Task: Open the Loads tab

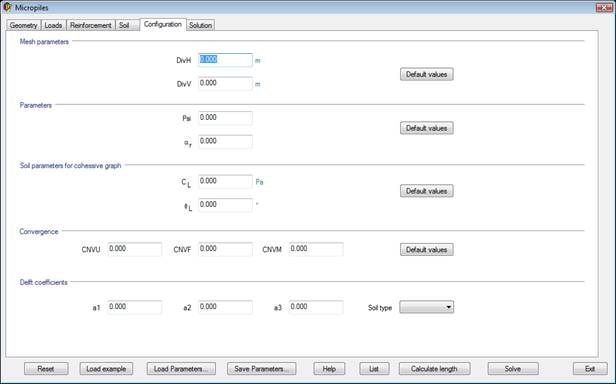Action: pyautogui.click(x=53, y=25)
